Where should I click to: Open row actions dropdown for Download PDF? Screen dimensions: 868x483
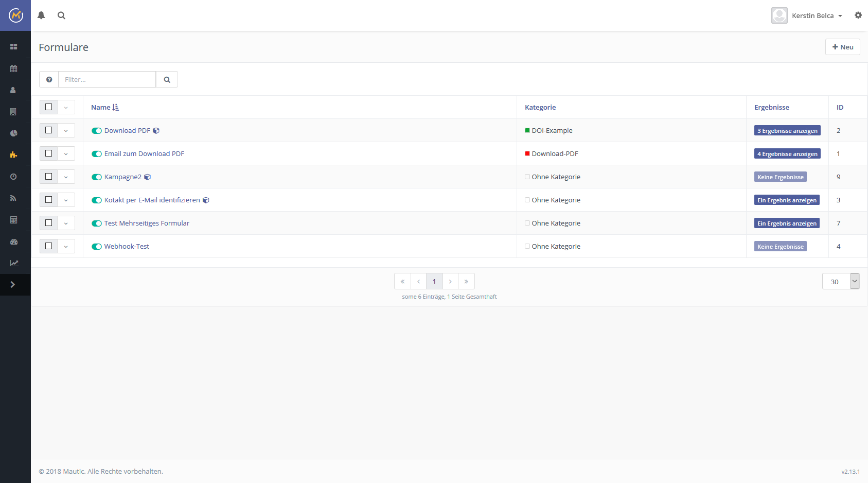66,130
